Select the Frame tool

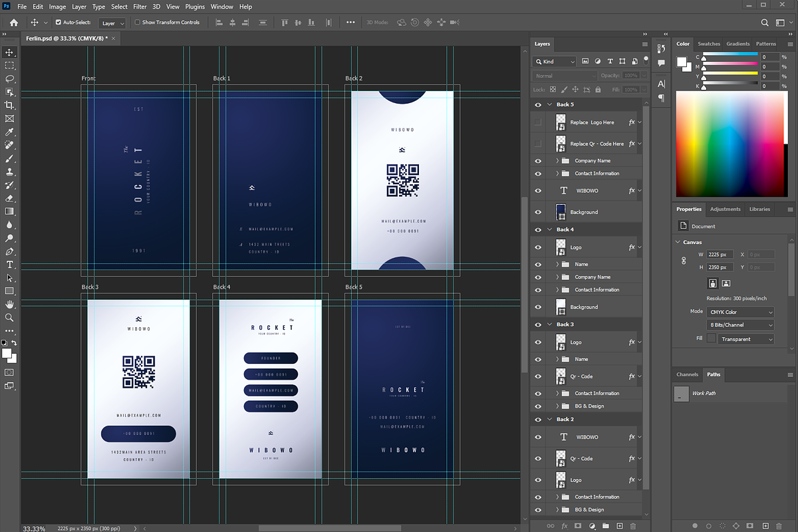[9, 119]
